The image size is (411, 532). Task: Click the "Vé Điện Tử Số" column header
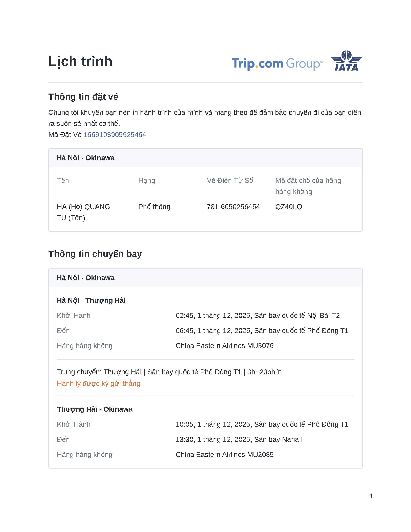click(x=230, y=181)
